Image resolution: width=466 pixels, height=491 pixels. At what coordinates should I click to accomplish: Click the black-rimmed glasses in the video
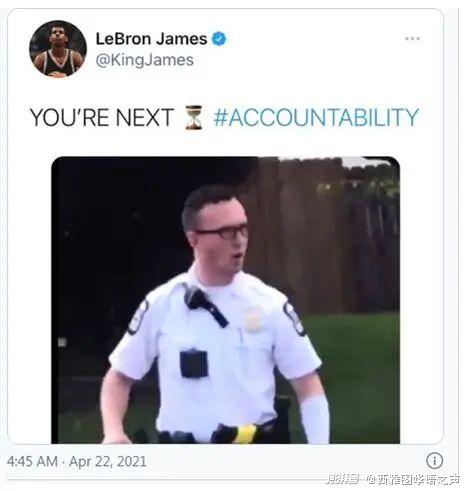point(223,232)
